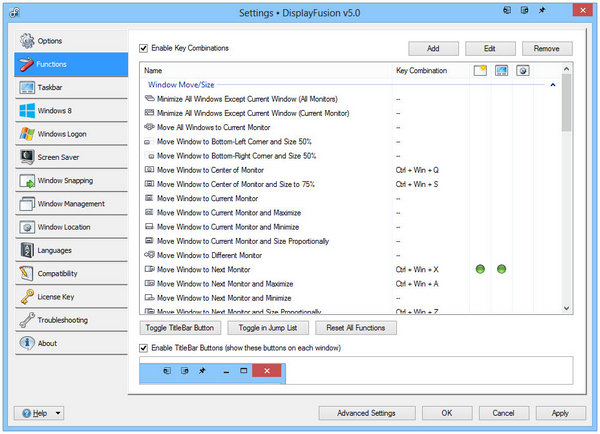Click red close icon in titlebar preview

(267, 370)
